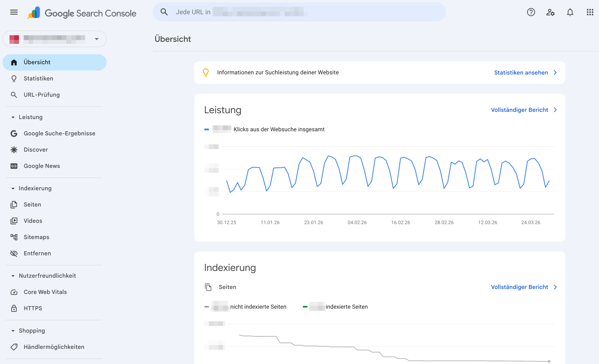
Task: Toggle the nicht indexierte Seiten series
Action: coord(245,306)
